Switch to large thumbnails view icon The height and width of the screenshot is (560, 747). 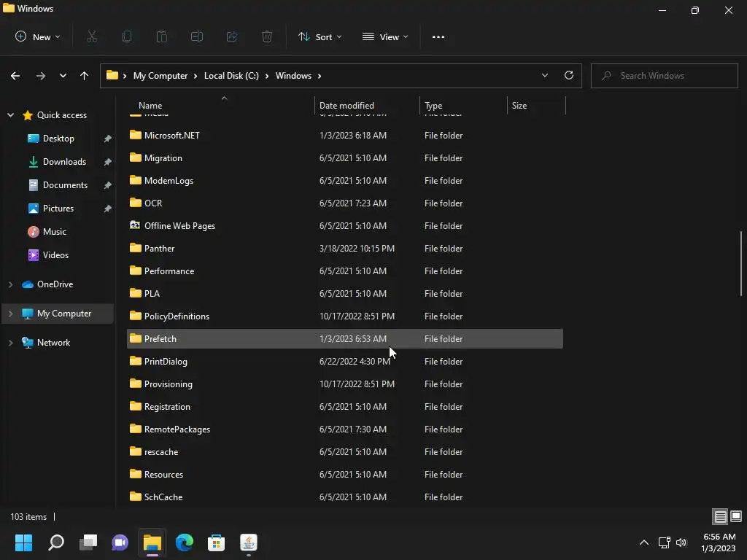click(x=736, y=516)
